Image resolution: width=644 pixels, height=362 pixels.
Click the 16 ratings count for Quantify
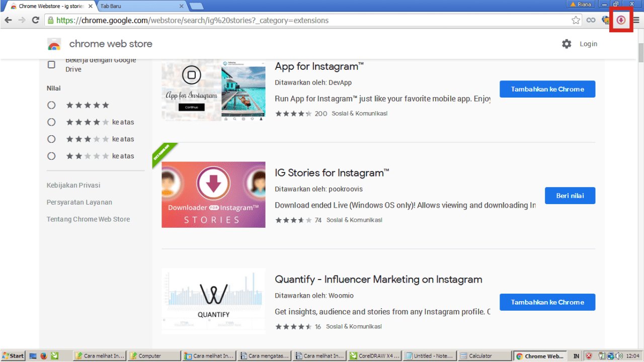pos(318,327)
